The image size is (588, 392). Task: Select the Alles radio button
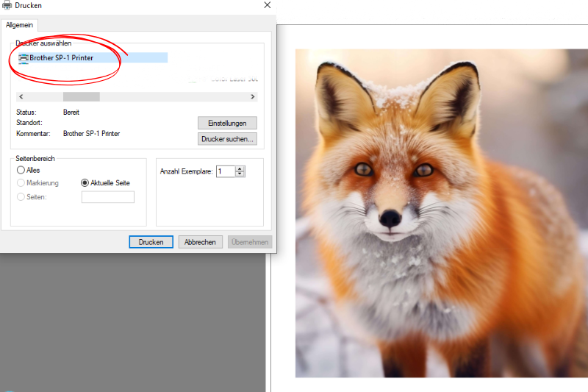point(21,170)
